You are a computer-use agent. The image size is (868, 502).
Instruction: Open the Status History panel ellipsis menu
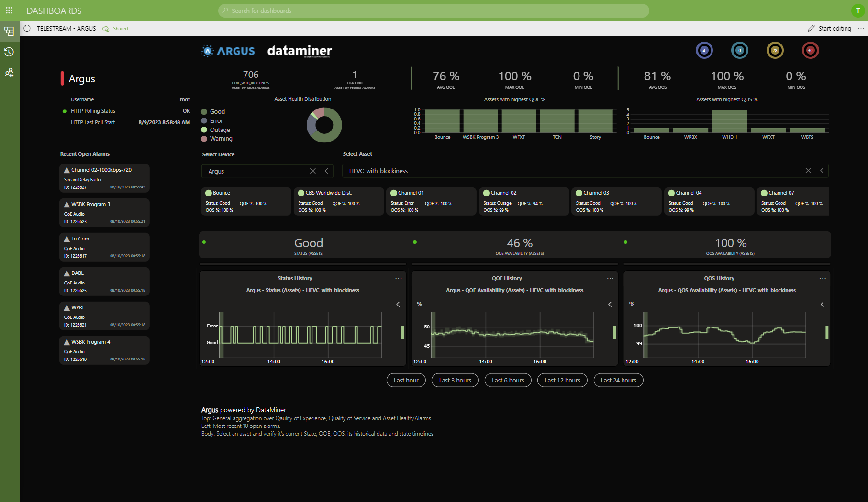click(x=399, y=278)
